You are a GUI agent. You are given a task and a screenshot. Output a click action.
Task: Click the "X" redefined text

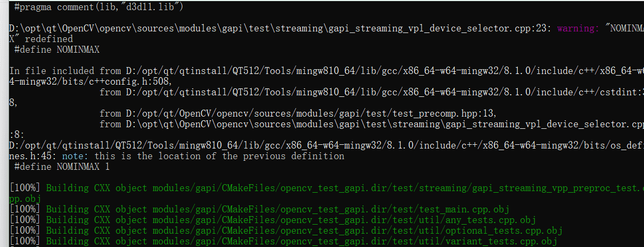coord(41,39)
